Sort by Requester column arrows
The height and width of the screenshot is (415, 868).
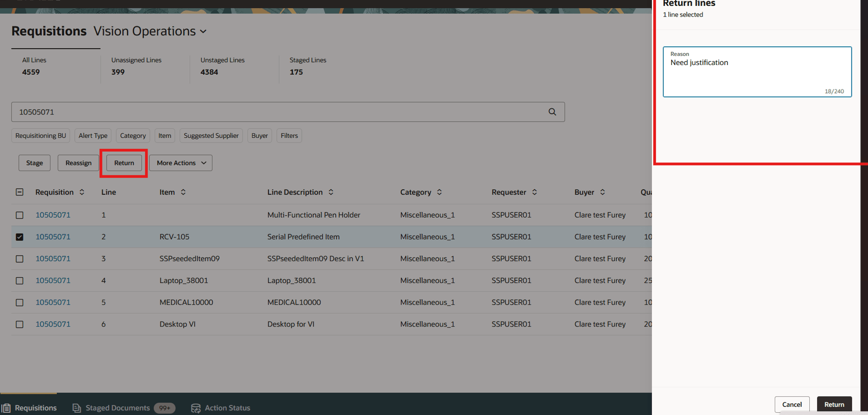(x=535, y=192)
